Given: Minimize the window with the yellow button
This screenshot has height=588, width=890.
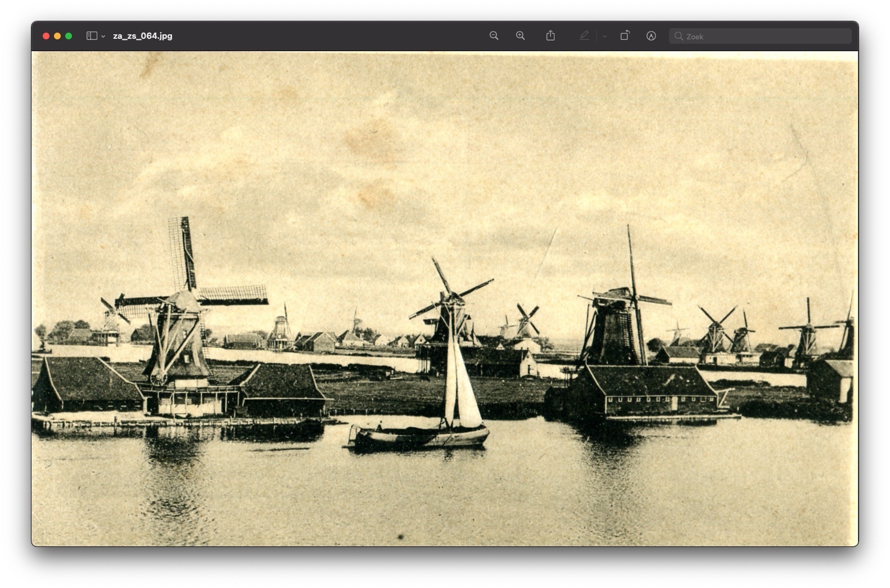Looking at the screenshot, I should [x=57, y=36].
